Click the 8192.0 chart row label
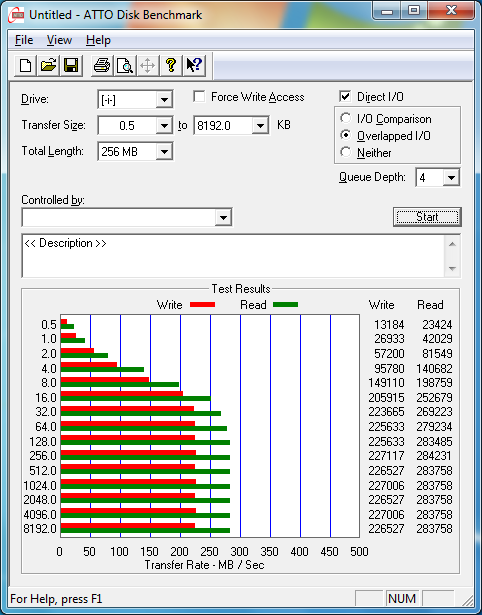482x615 pixels. 40,529
